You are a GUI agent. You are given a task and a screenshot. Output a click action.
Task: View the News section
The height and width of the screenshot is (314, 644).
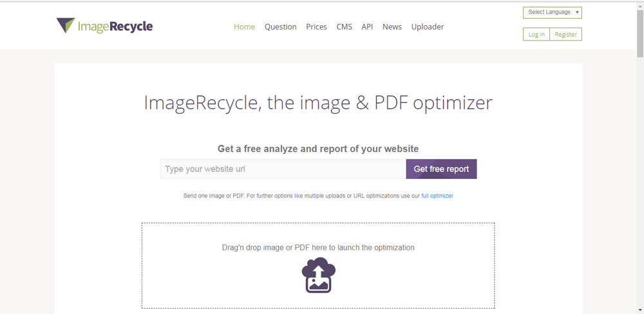coord(392,27)
